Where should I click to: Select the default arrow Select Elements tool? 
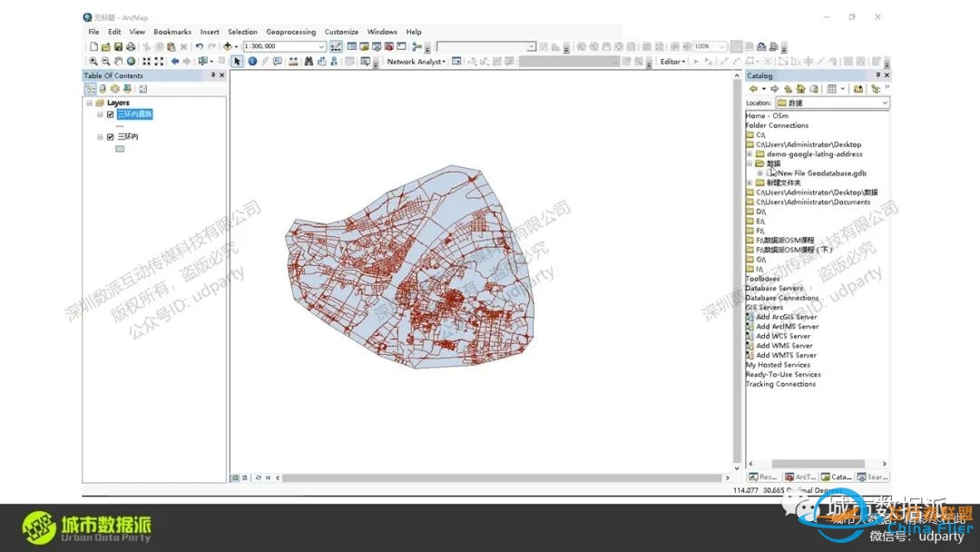[x=237, y=62]
